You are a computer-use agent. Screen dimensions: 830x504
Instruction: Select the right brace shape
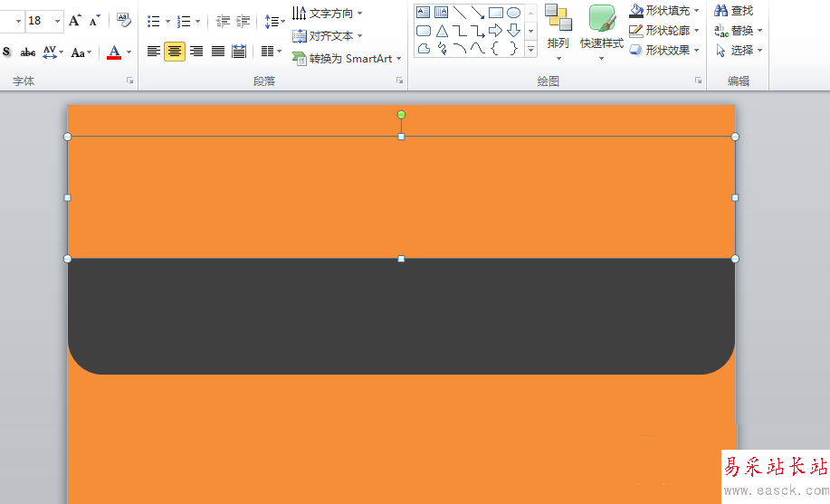(513, 49)
